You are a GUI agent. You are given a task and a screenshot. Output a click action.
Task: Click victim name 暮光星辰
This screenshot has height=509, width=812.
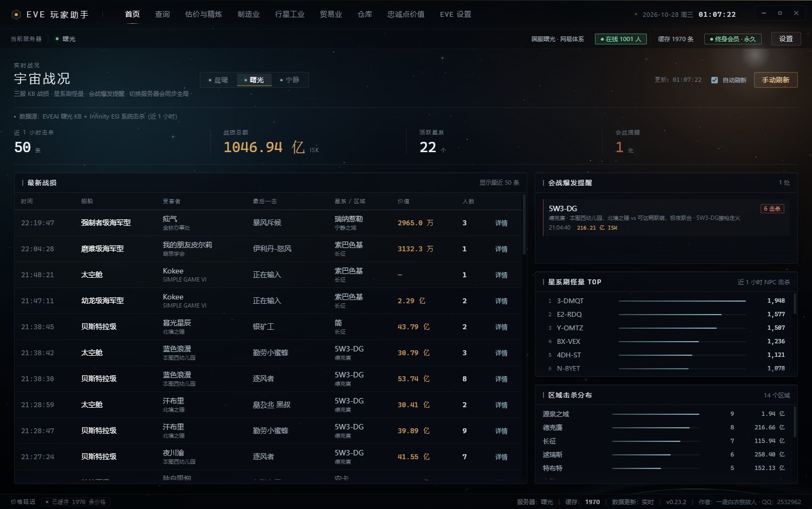point(177,323)
